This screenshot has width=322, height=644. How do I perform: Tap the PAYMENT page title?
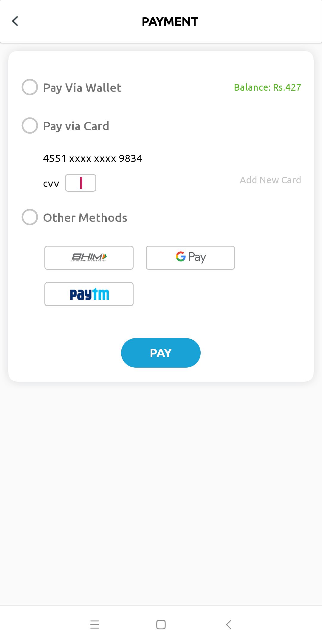pyautogui.click(x=170, y=21)
